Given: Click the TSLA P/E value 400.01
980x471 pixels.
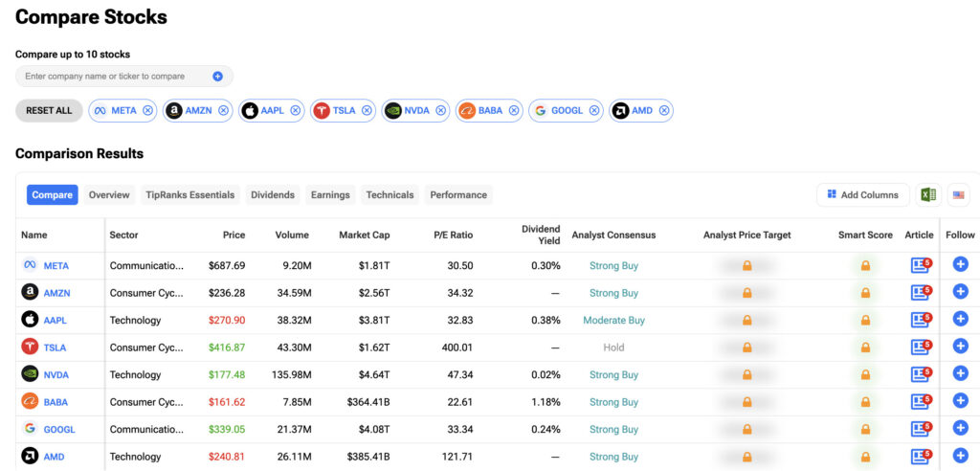Looking at the screenshot, I should (457, 348).
